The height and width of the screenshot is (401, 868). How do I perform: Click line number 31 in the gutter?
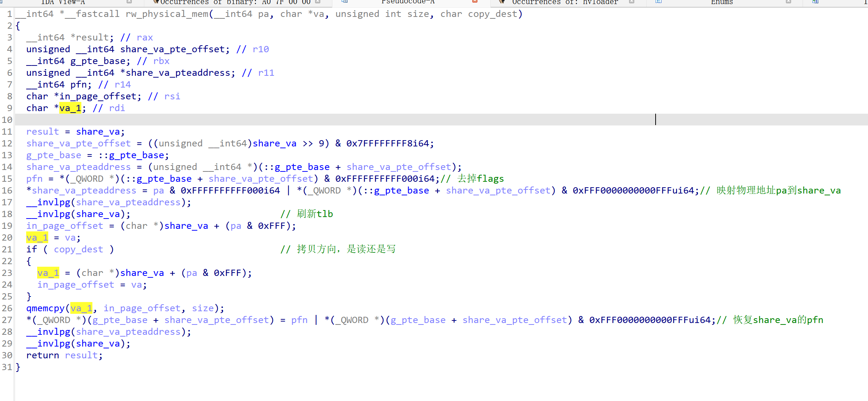click(x=7, y=367)
